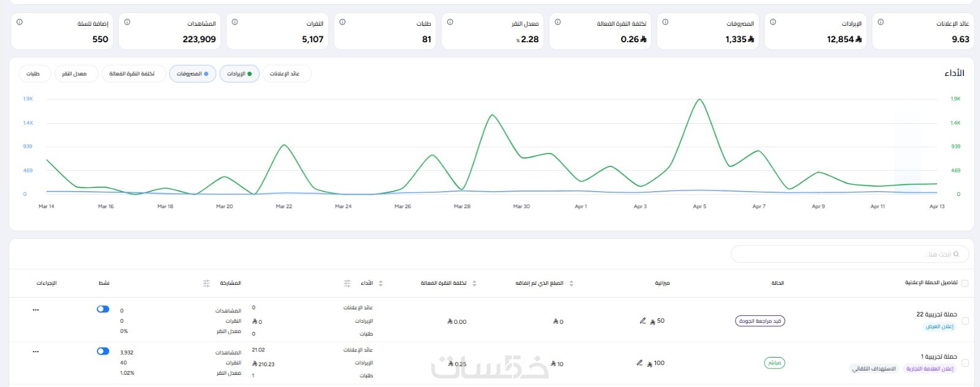Open info icon on عائد الإعلانات card

click(881, 22)
